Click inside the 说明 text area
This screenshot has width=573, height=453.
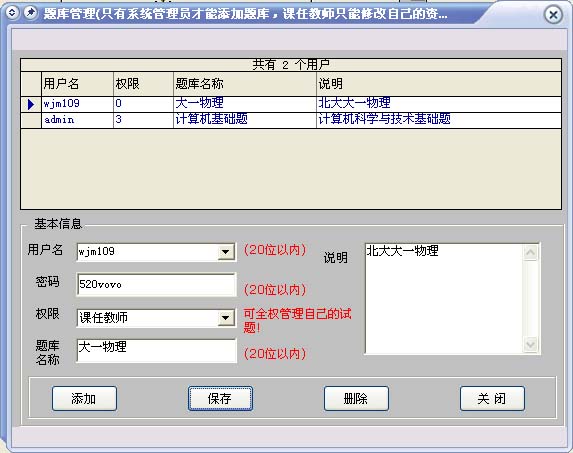point(444,298)
